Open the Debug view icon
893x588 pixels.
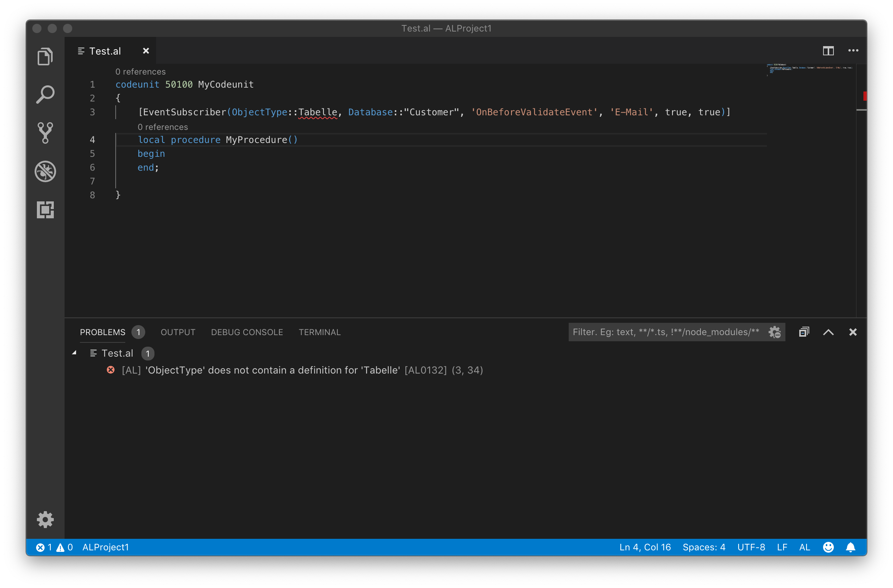(x=45, y=171)
